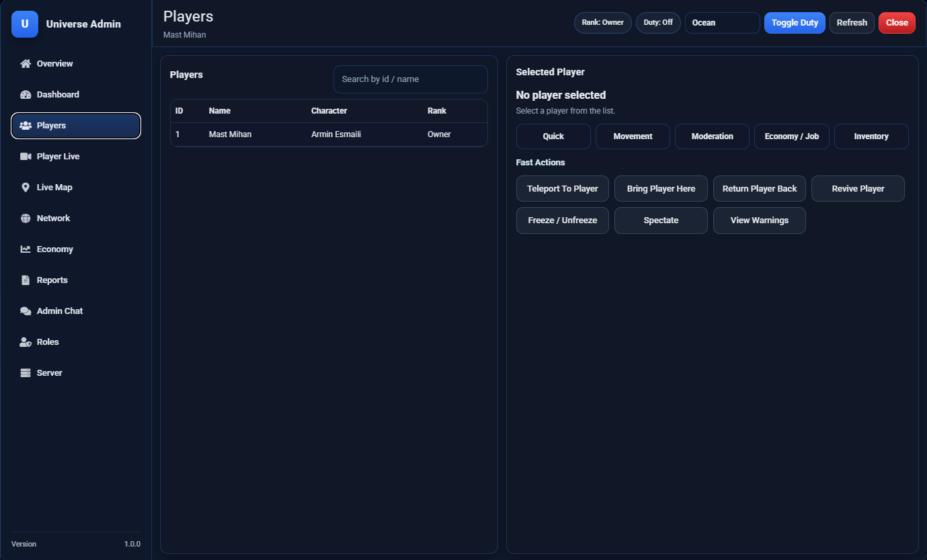
Task: Go to the Dashboard section
Action: (x=76, y=95)
